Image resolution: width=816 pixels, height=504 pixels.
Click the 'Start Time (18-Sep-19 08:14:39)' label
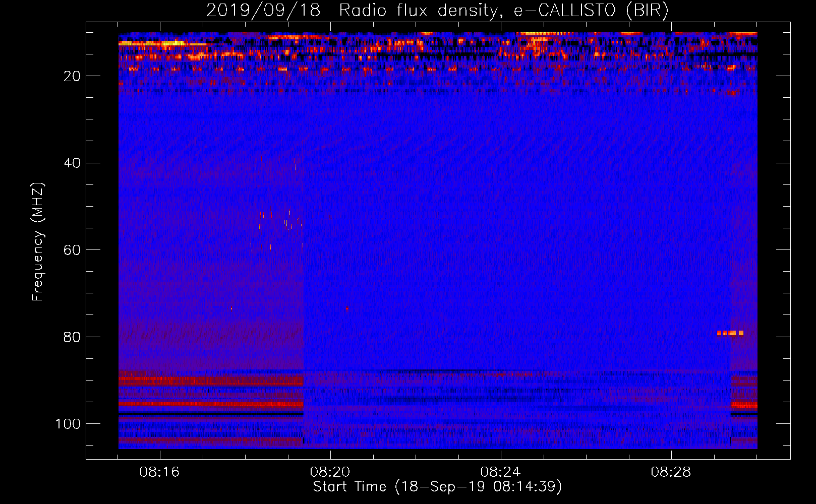[x=437, y=487]
